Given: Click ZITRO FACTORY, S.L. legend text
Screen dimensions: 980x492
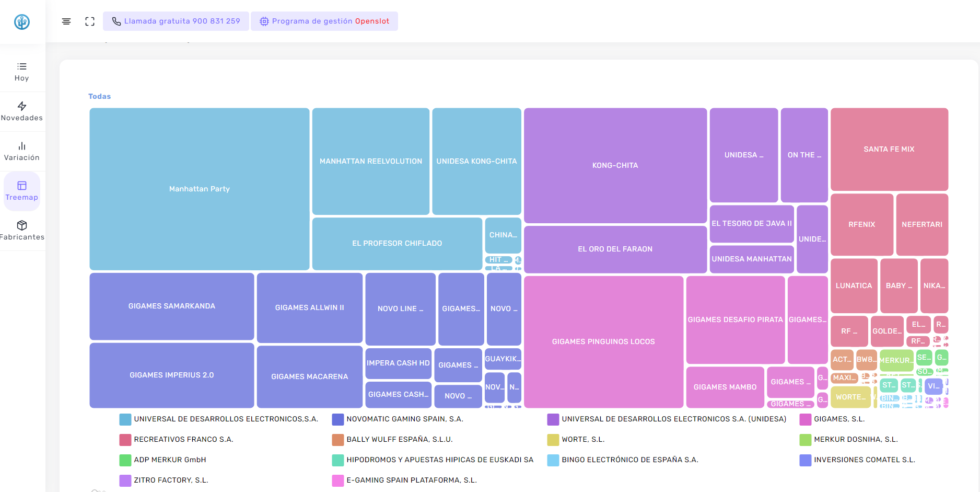Looking at the screenshot, I should 171,480.
